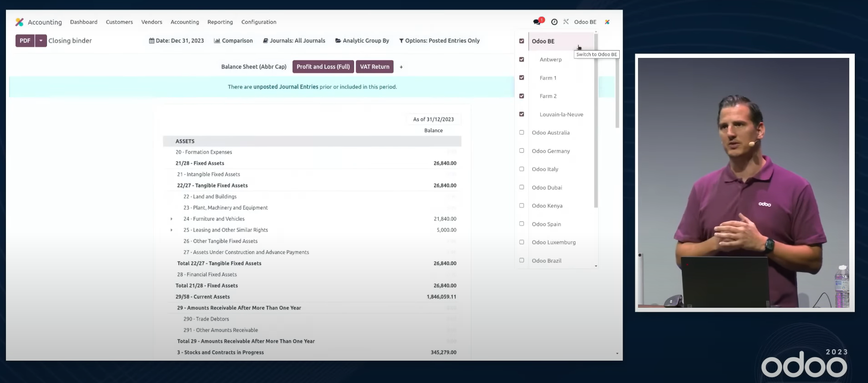868x383 pixels.
Task: Uncheck the Louvain-la-Neuve checkbox
Action: click(522, 114)
